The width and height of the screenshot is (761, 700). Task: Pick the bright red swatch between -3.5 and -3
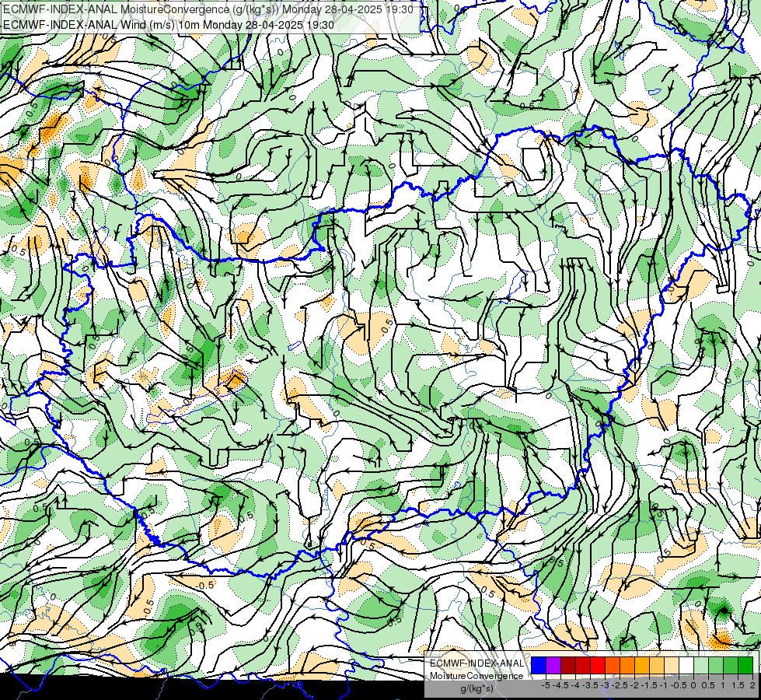point(598,666)
